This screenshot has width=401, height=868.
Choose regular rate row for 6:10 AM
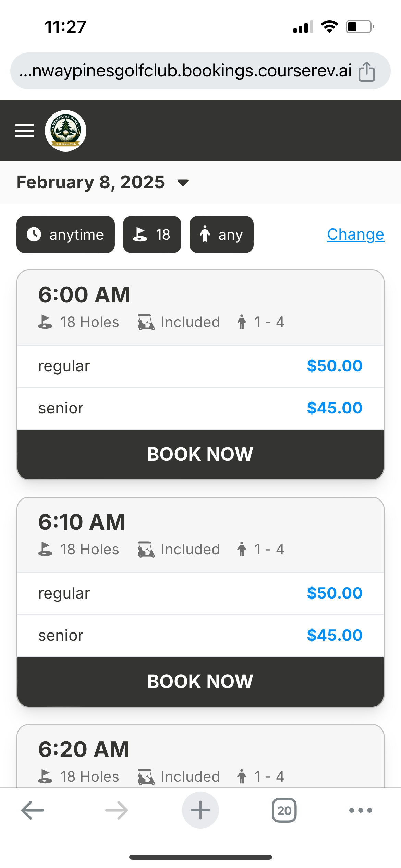(200, 593)
